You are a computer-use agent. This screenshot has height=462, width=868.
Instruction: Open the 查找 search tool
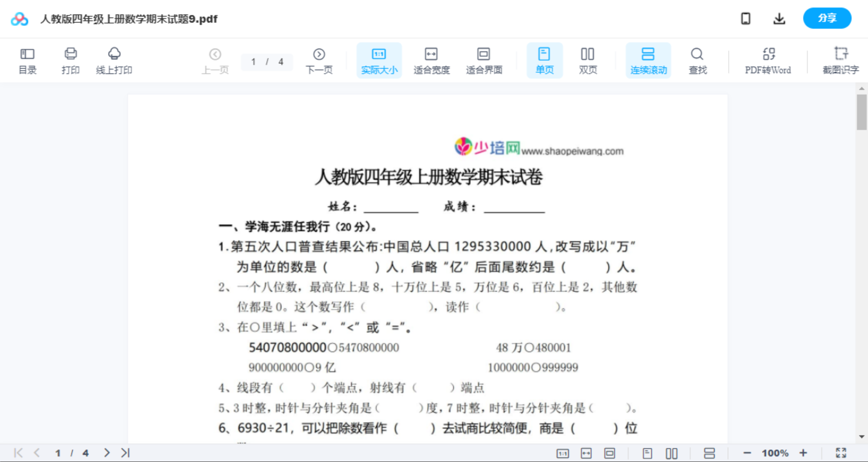click(697, 60)
